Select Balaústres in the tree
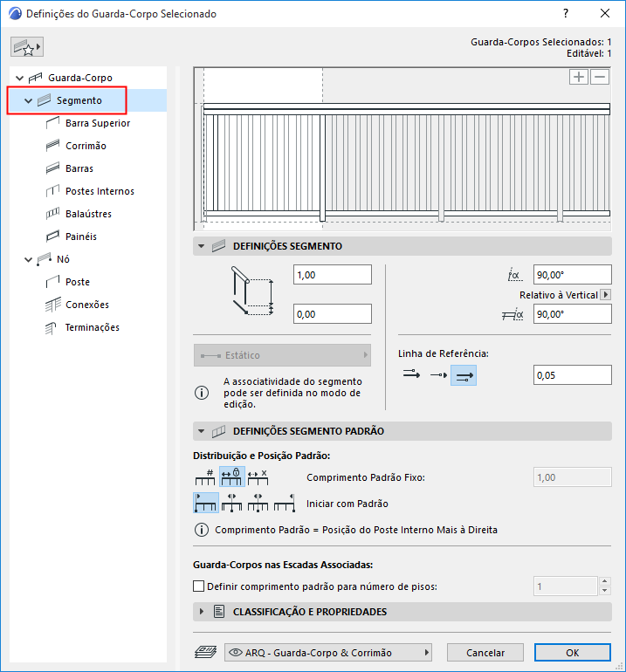Viewport: 626px width, 672px height. click(88, 214)
